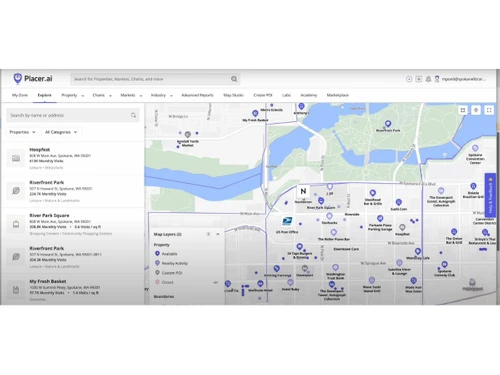
Task: Expand the Chains menu arrow
Action: tap(110, 96)
